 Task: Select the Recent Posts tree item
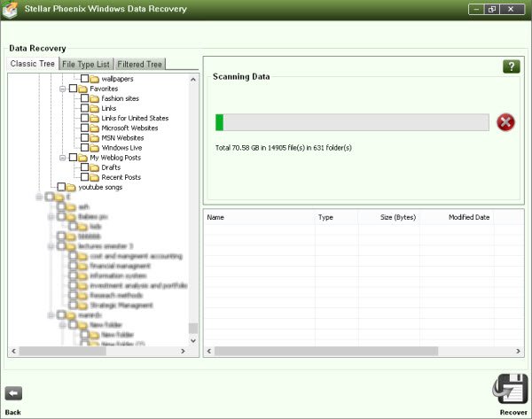click(121, 177)
